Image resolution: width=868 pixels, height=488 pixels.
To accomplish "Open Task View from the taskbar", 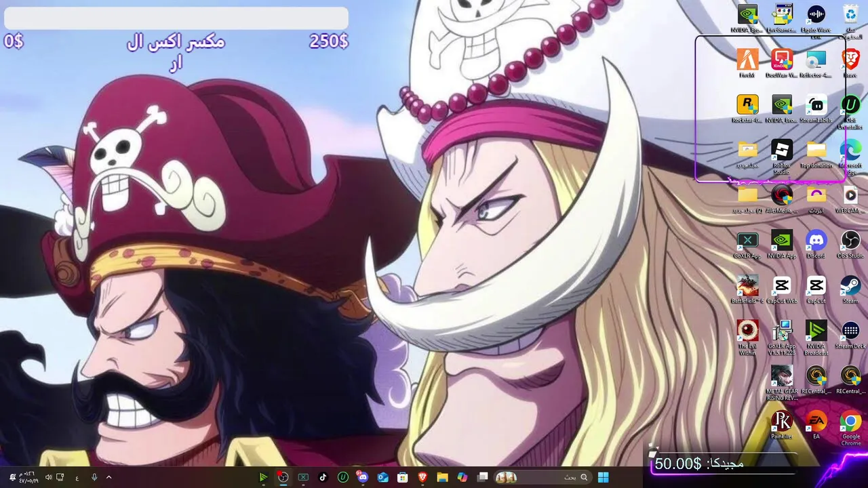I will 483,477.
